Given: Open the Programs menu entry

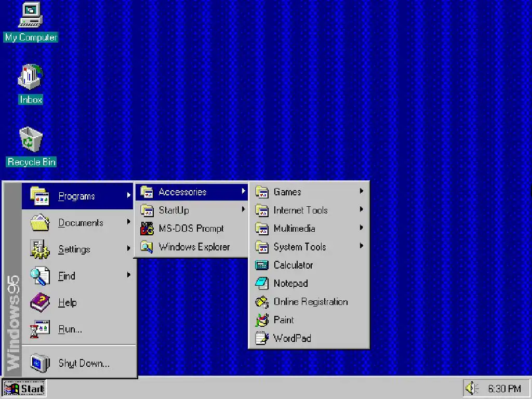Looking at the screenshot, I should tap(77, 196).
